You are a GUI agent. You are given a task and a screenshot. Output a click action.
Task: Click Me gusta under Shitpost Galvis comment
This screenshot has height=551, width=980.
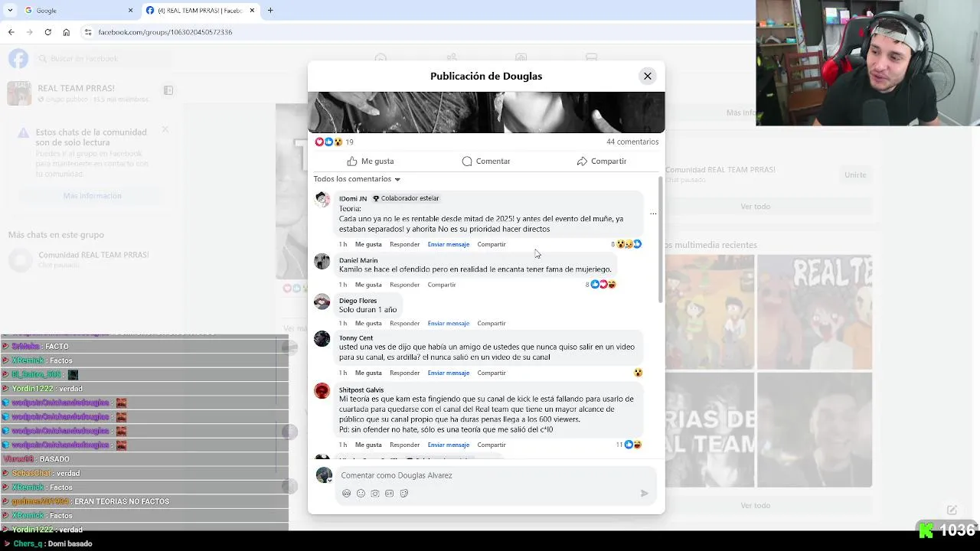coord(368,445)
